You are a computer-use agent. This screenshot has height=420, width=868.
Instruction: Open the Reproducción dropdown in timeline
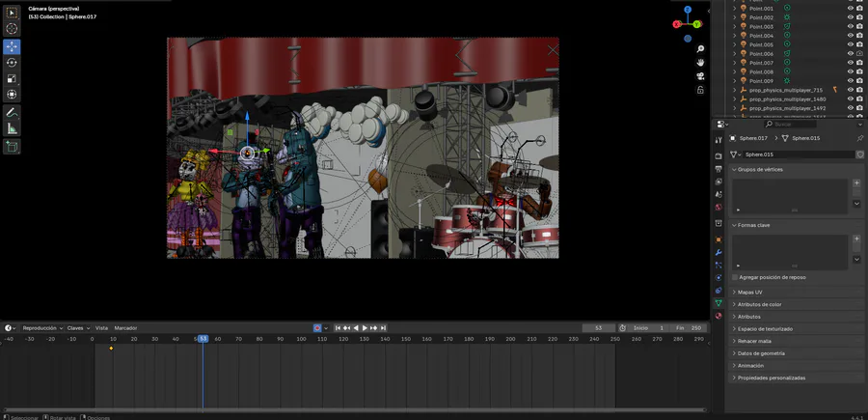pyautogui.click(x=42, y=328)
